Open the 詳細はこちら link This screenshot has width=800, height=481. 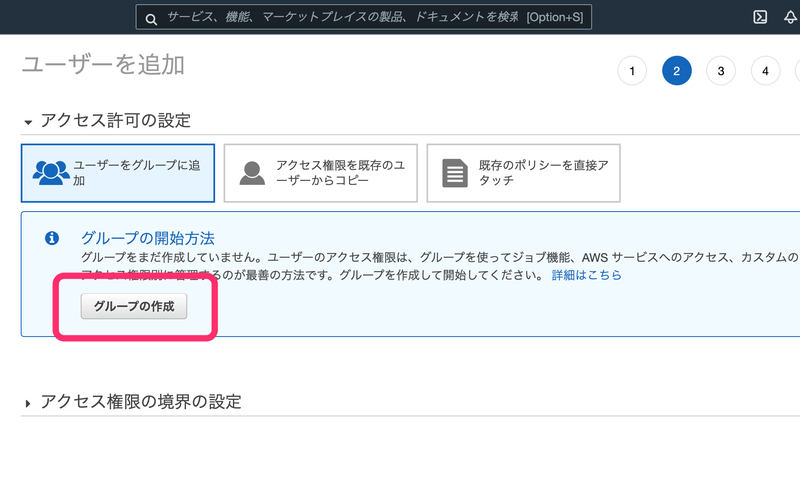coord(587,275)
